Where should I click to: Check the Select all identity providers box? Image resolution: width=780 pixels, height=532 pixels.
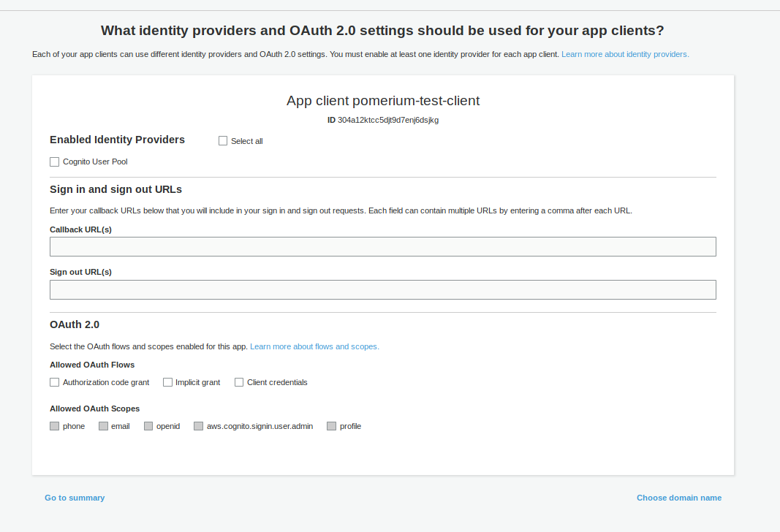[x=223, y=140]
